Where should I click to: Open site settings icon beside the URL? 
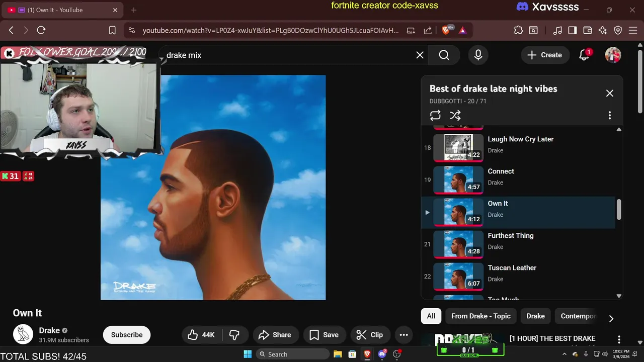[132, 30]
